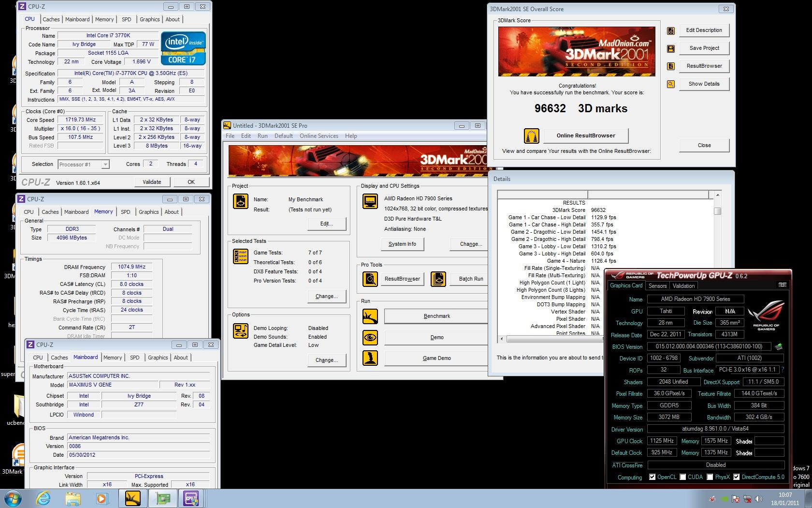Screen dimensions: 812x508
Task: Click the Display and CPU Settings monitor icon
Action: click(x=370, y=201)
